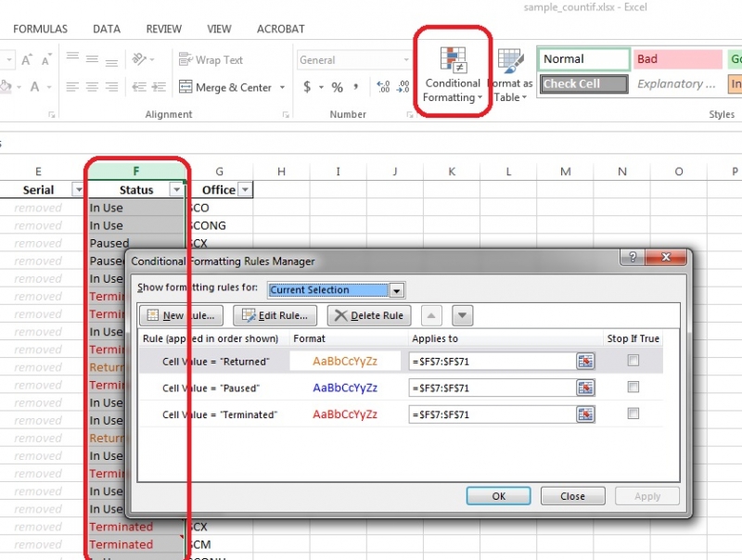Move the rule down with the down arrow
The width and height of the screenshot is (742, 560).
click(x=462, y=315)
